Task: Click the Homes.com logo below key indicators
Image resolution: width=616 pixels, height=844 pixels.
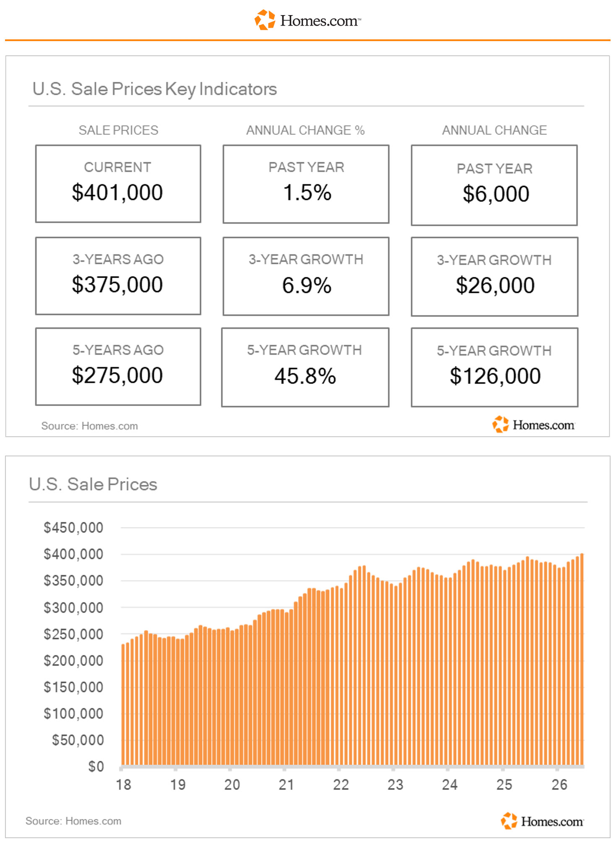Action: [x=533, y=425]
